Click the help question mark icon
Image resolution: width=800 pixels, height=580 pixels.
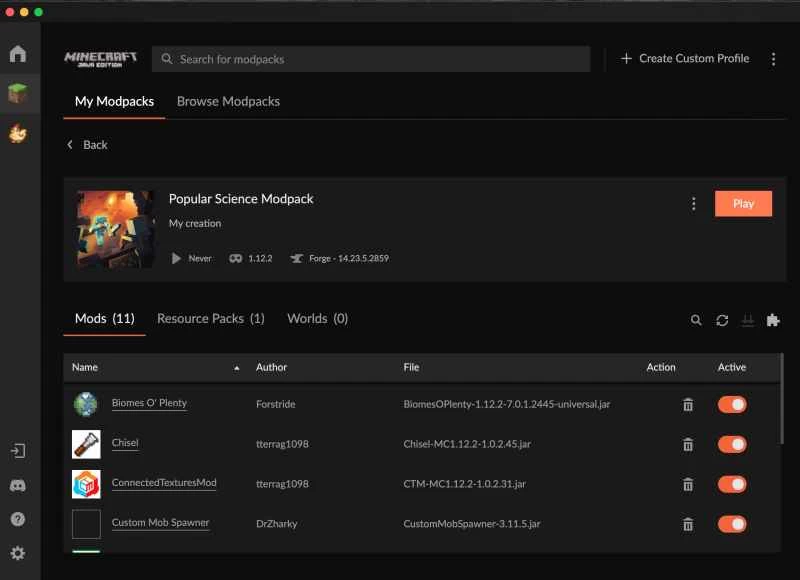[x=17, y=519]
